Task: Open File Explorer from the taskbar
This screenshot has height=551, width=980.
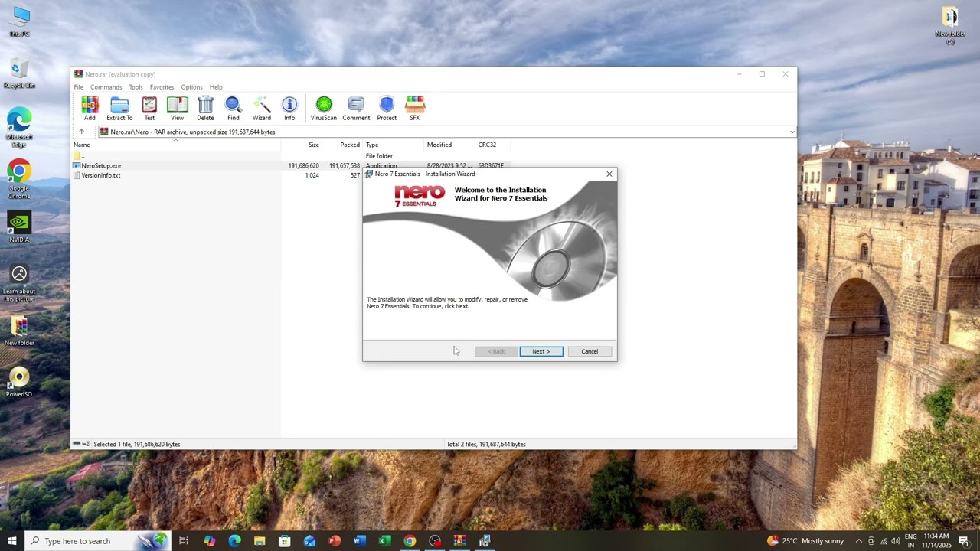Action: pos(260,541)
